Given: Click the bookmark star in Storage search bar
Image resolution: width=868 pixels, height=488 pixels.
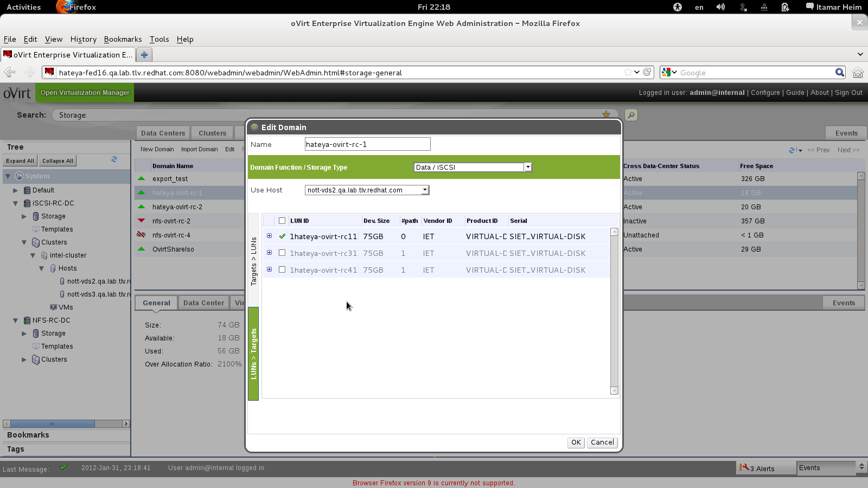Looking at the screenshot, I should [606, 114].
